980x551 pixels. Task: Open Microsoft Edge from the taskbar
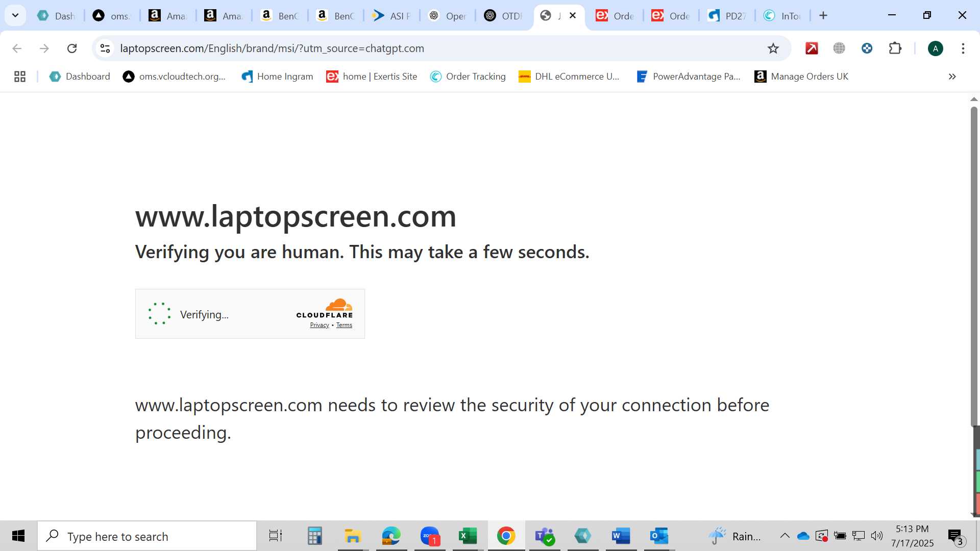coord(391,536)
